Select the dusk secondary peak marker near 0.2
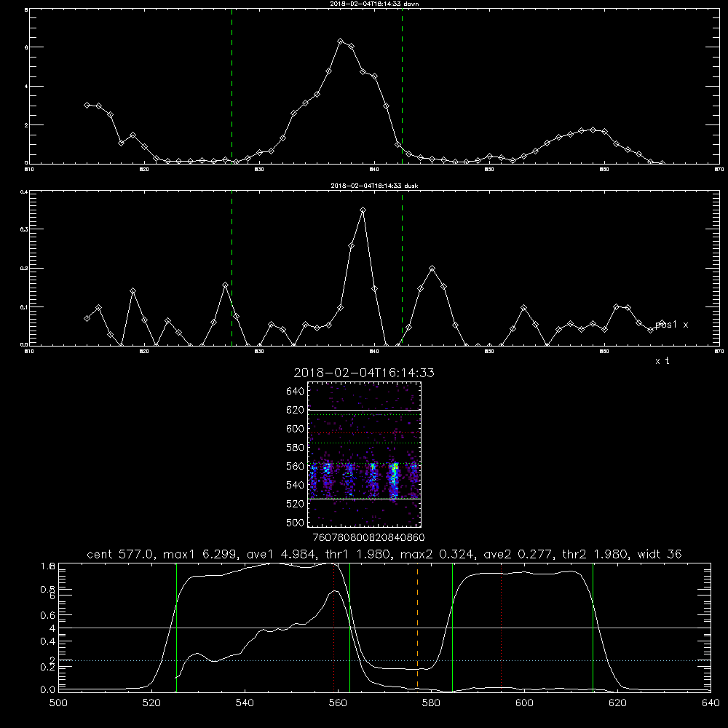The image size is (728, 728). [x=432, y=269]
